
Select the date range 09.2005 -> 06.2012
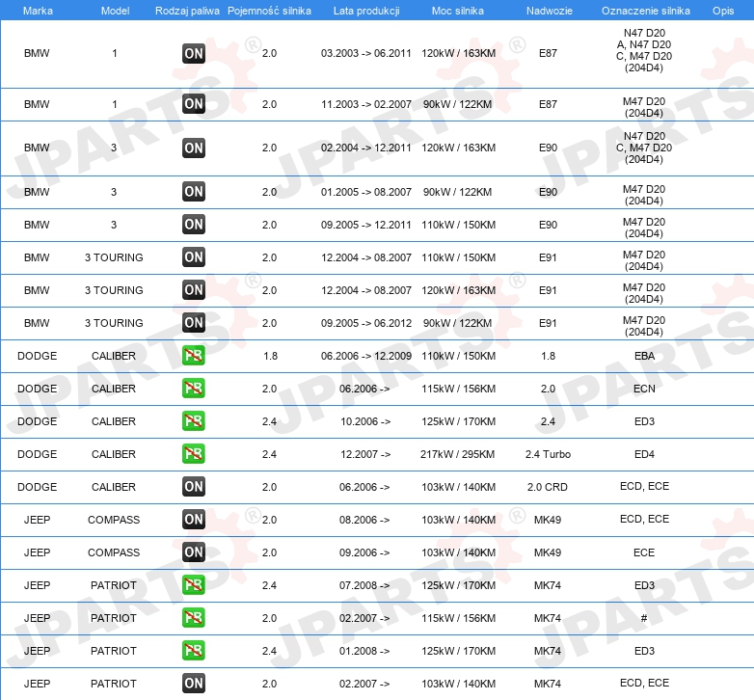pos(366,323)
